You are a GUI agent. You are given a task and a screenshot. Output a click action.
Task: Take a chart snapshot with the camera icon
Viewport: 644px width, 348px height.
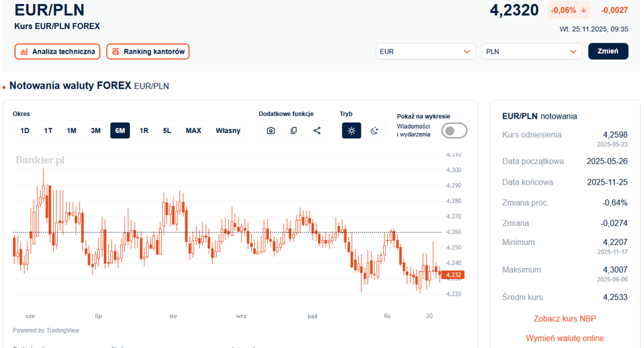[270, 131]
